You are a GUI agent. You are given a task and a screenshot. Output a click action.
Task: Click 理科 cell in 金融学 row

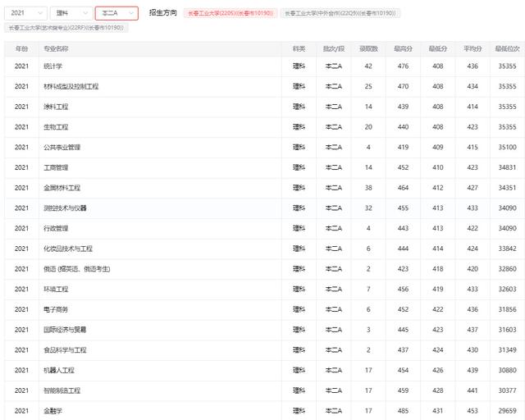click(x=299, y=411)
